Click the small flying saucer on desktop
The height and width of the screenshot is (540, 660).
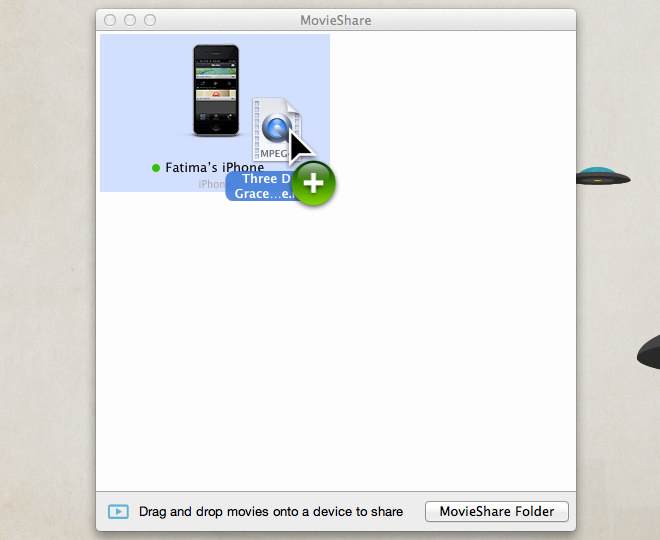pos(603,176)
